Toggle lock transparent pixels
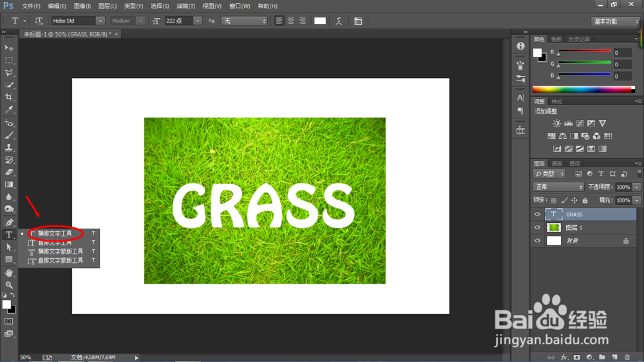 554,200
